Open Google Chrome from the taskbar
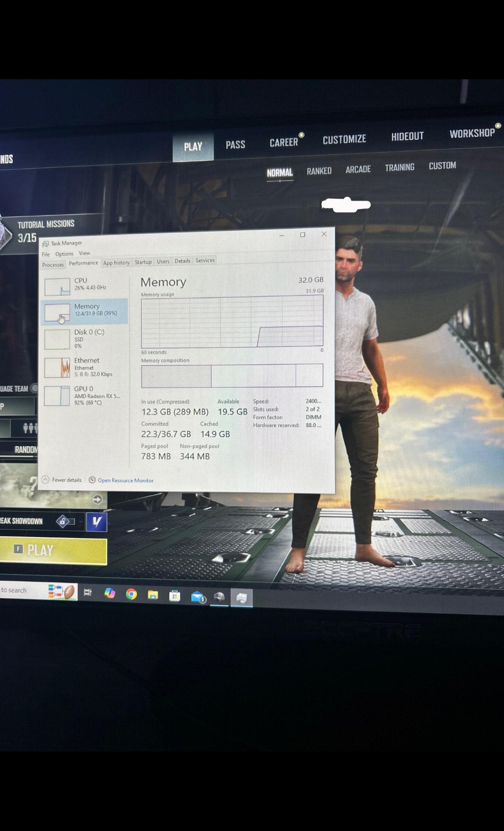 [x=131, y=594]
